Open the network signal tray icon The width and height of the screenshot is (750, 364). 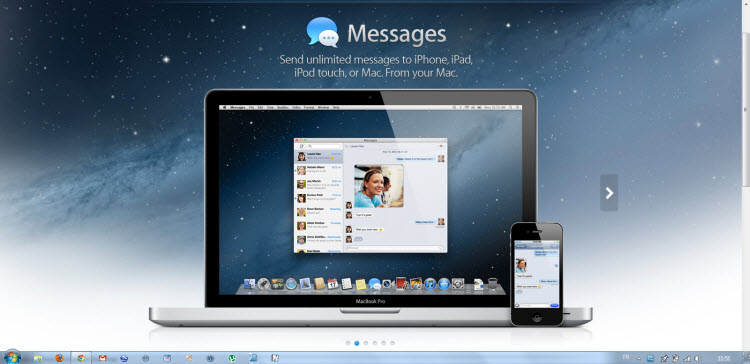(x=687, y=358)
